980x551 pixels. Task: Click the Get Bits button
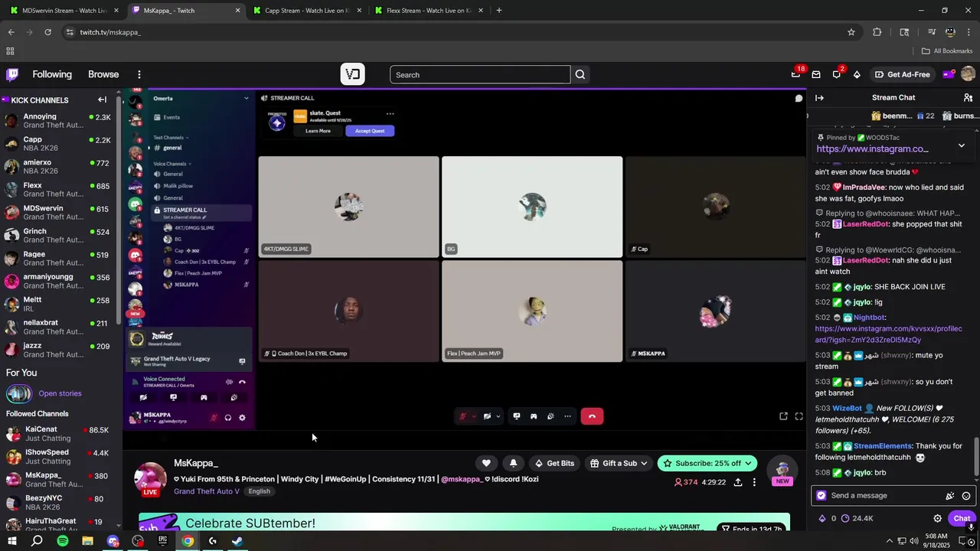click(554, 463)
